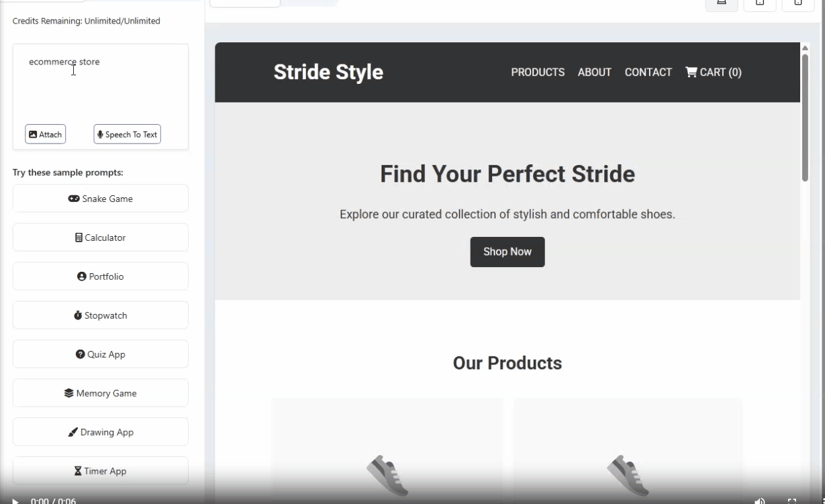Viewport: 825px width, 504px height.
Task: Switch preview to mobile phone view
Action: [797, 3]
